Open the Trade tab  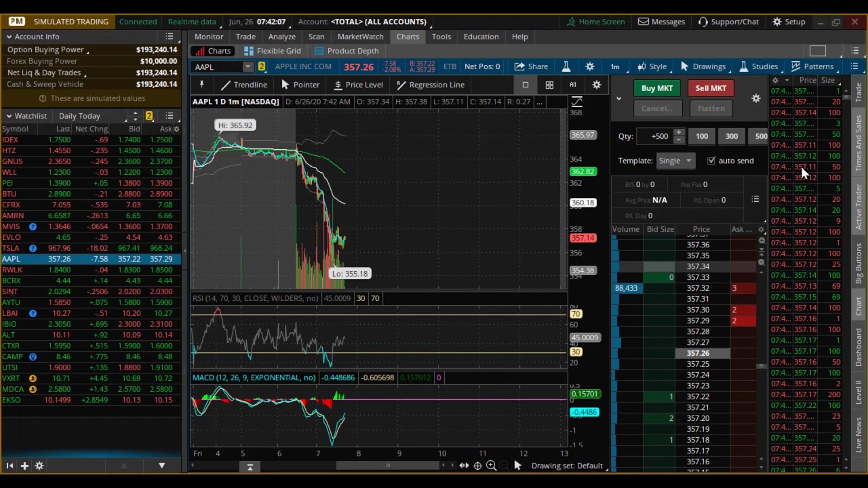click(x=245, y=37)
